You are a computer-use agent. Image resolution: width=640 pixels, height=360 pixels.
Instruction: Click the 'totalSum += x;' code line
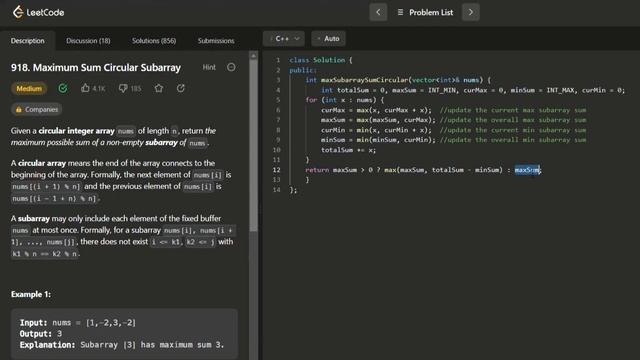point(349,150)
